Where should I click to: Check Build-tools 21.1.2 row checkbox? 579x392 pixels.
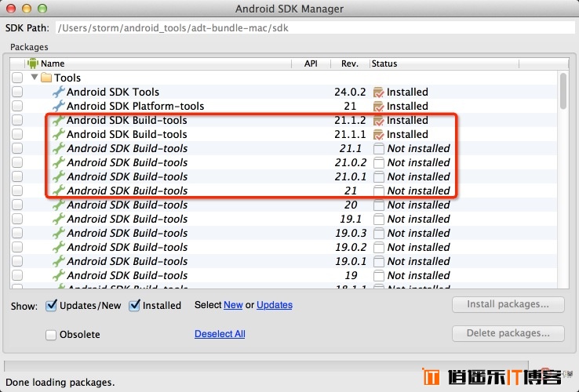17,120
